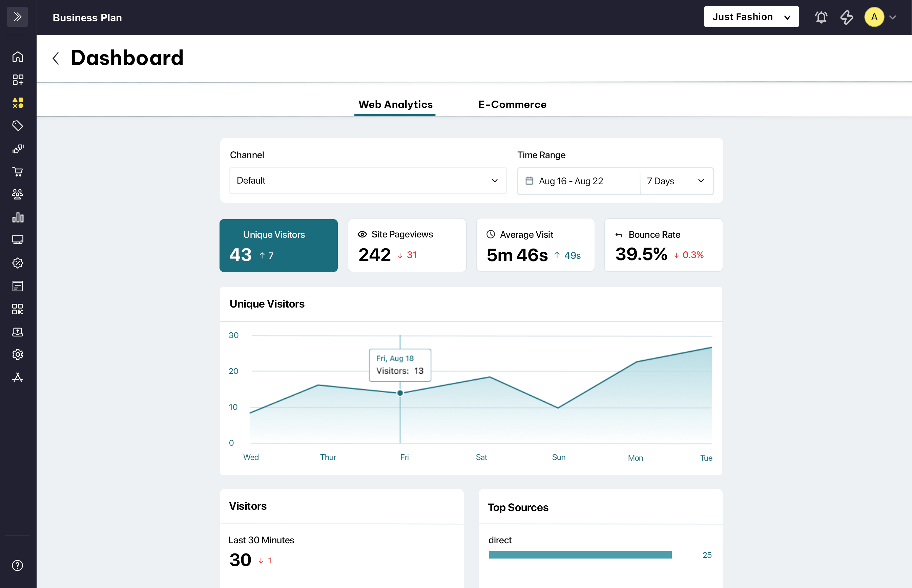
Task: Click the customers group sidebar icon
Action: tap(18, 194)
